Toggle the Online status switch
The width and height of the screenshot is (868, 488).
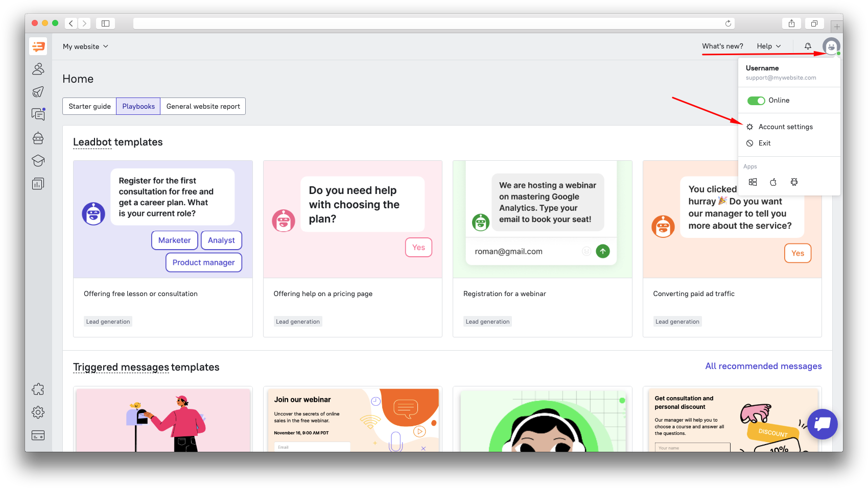tap(756, 101)
